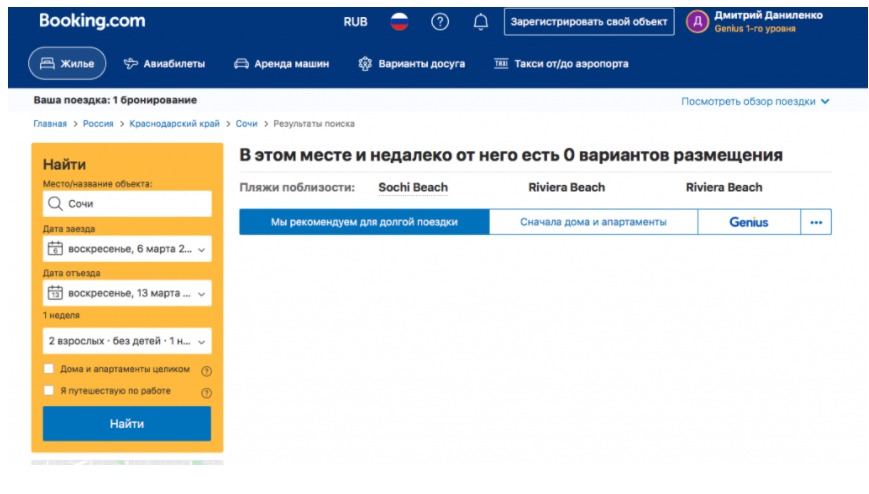
Task: Click the blue Найти search button
Action: click(x=127, y=424)
